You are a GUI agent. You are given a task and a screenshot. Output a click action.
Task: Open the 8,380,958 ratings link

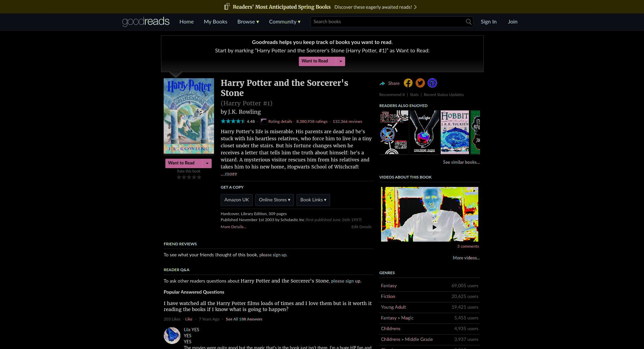312,121
